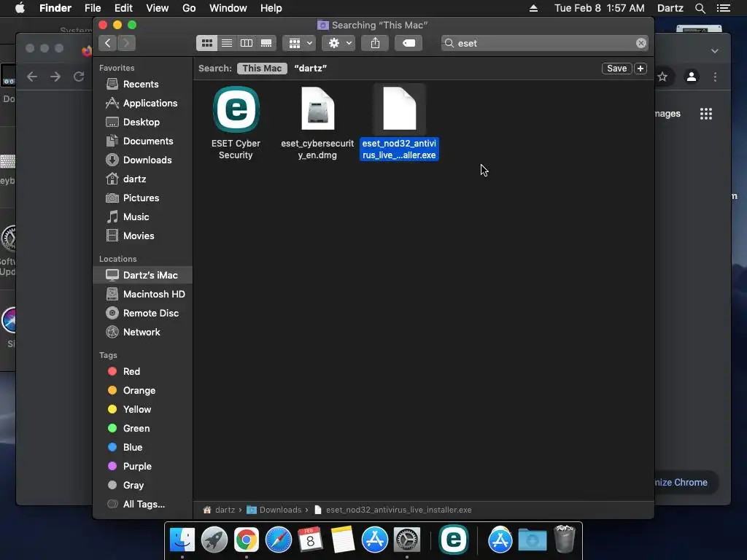Select eset_cybersecurity_en.dmg file

coord(317,109)
